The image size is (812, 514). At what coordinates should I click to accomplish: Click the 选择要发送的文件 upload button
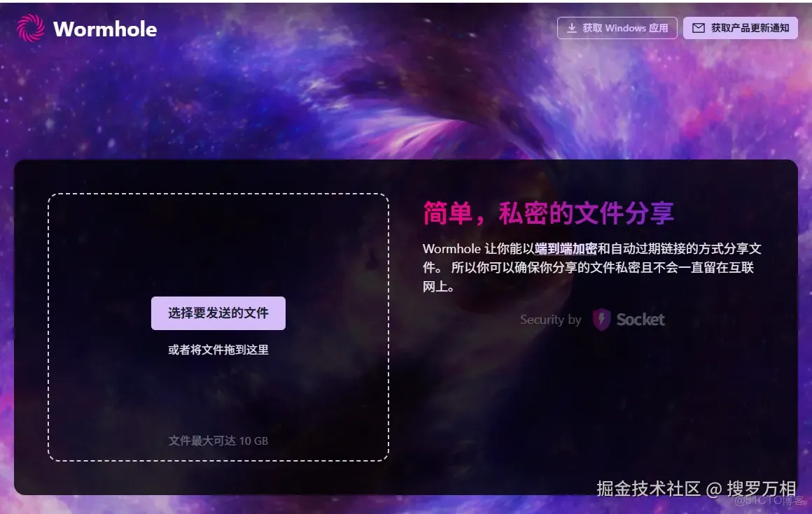(218, 313)
